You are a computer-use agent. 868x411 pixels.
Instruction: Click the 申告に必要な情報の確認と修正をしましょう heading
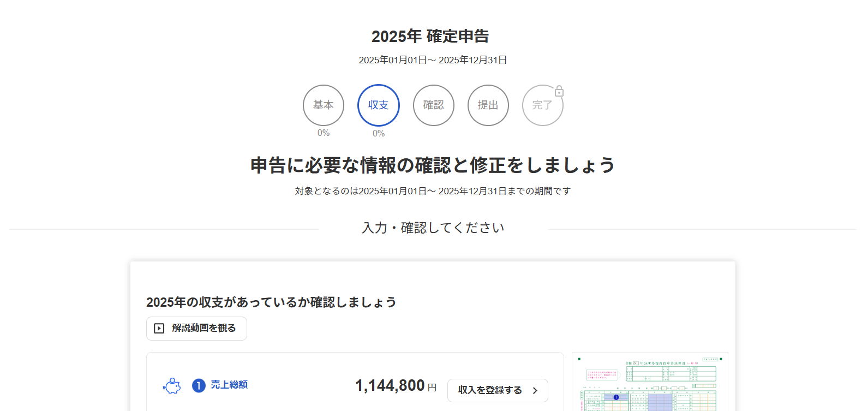[433, 165]
